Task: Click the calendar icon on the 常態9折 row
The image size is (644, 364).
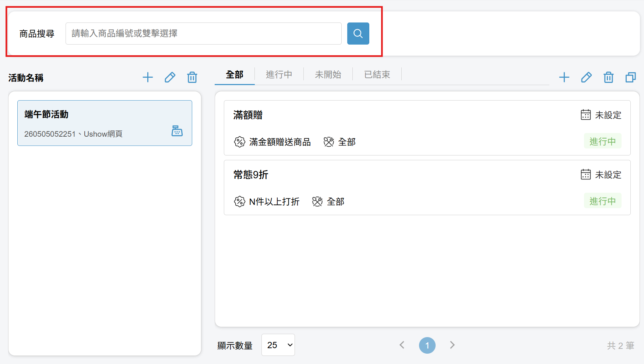Action: pyautogui.click(x=586, y=174)
